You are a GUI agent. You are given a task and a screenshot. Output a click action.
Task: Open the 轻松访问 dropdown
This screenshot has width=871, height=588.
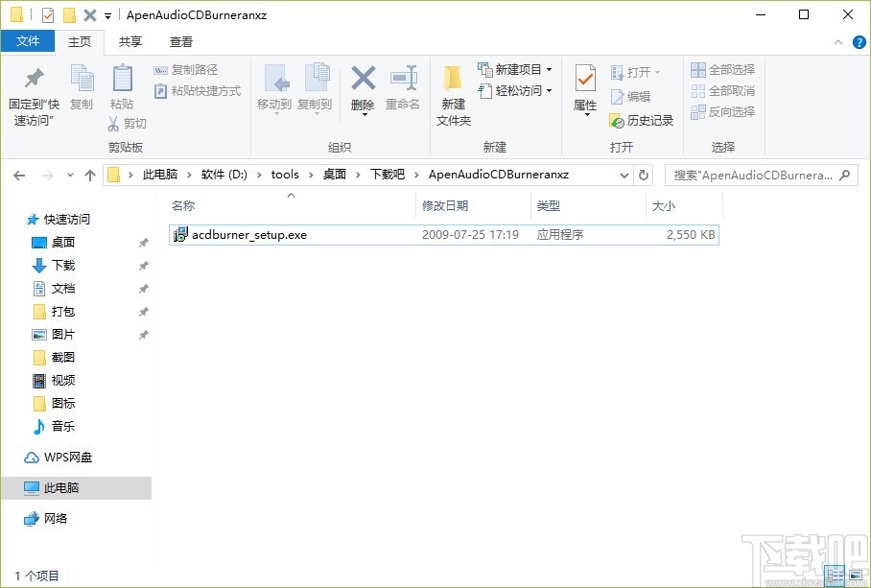546,91
